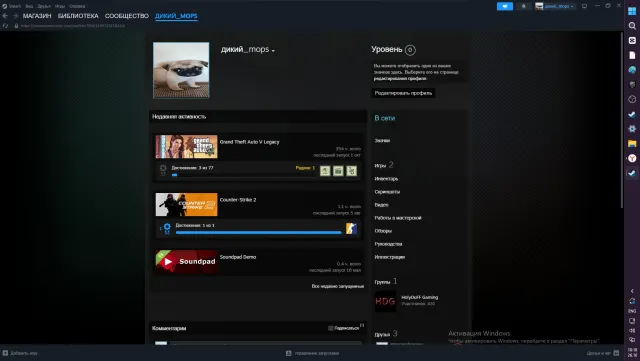
Task: Click the level 0 badge circle
Action: click(x=410, y=50)
